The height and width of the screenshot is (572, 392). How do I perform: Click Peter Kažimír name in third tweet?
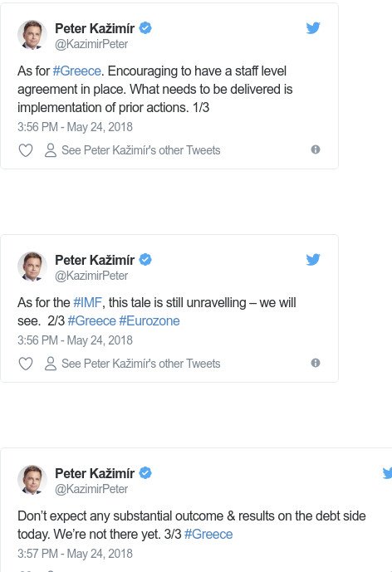[95, 473]
